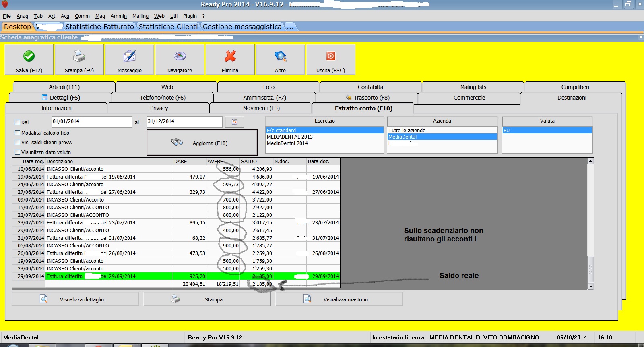Select E/c standard in Esercizio list
The width and height of the screenshot is (644, 347).
pos(324,131)
